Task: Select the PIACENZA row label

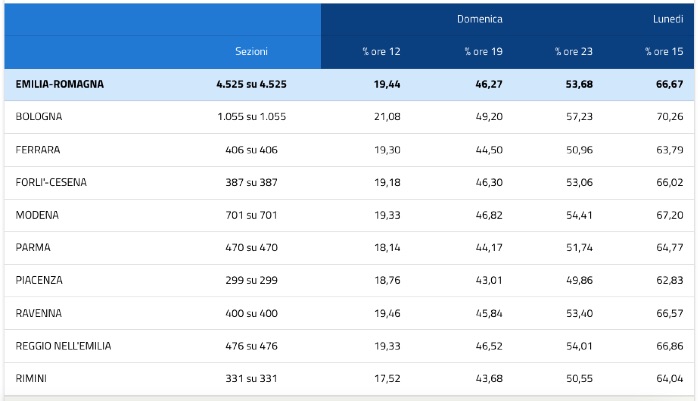Action: (38, 281)
